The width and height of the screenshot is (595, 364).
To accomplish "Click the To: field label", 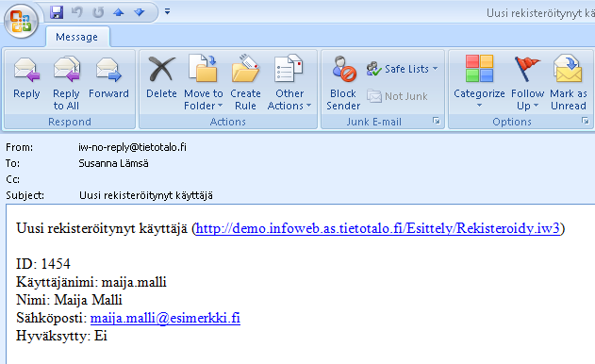I will 12,163.
